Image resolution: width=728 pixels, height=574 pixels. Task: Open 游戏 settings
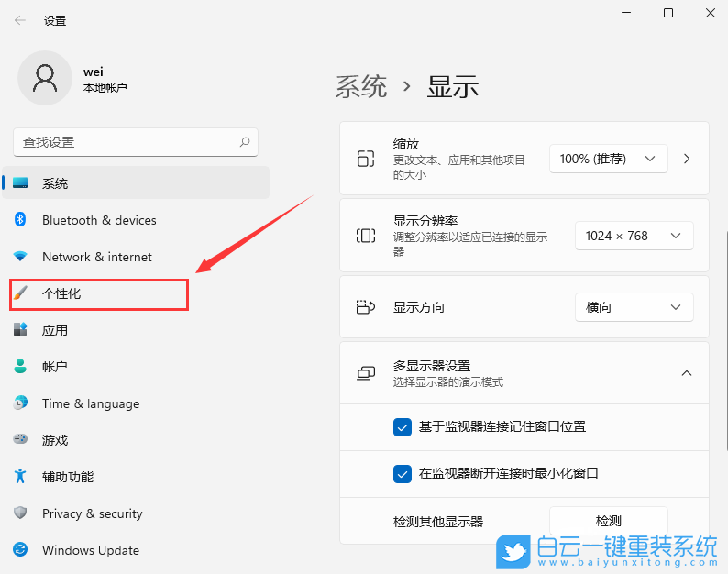pyautogui.click(x=136, y=440)
